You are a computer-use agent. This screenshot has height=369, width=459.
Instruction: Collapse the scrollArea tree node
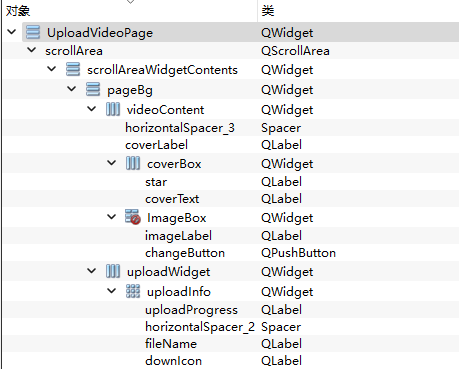32,50
